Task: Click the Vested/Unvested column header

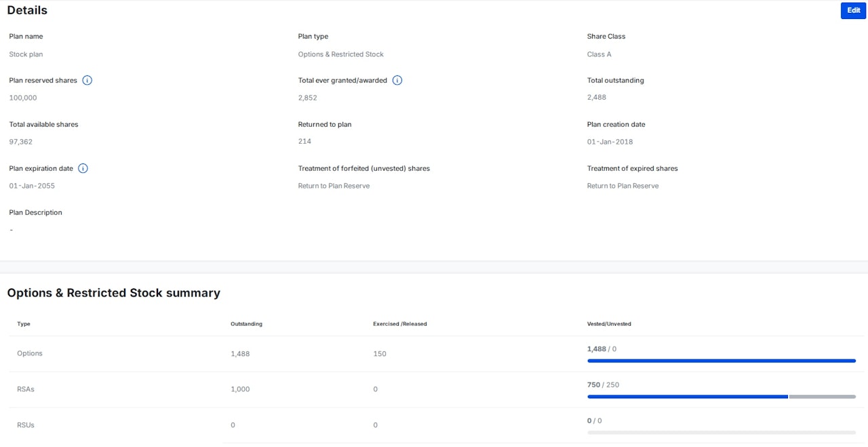Action: (x=609, y=324)
